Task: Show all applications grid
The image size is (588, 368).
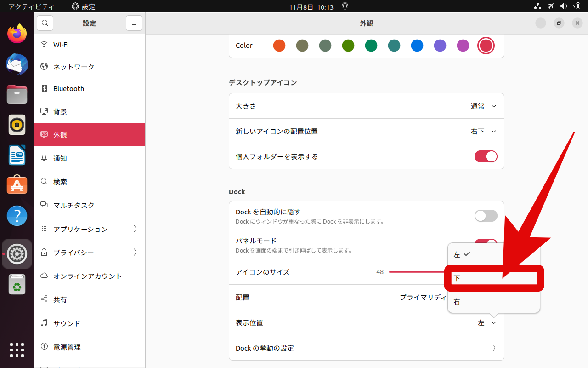Action: pyautogui.click(x=17, y=350)
